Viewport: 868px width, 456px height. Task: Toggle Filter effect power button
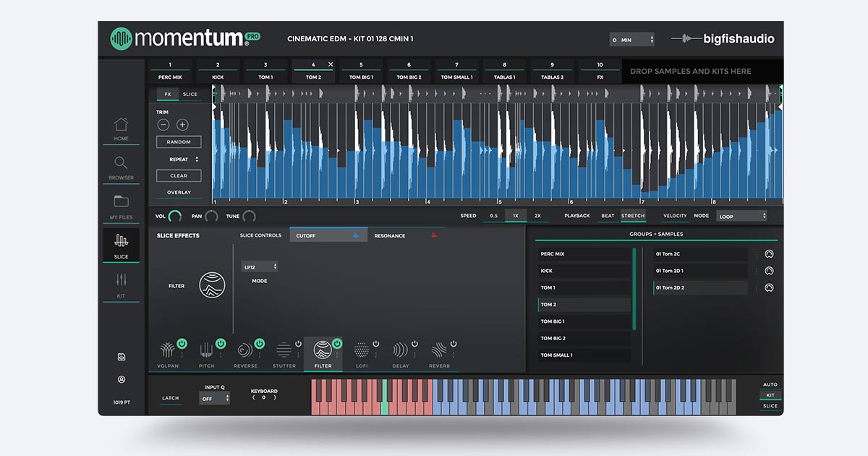(x=336, y=343)
